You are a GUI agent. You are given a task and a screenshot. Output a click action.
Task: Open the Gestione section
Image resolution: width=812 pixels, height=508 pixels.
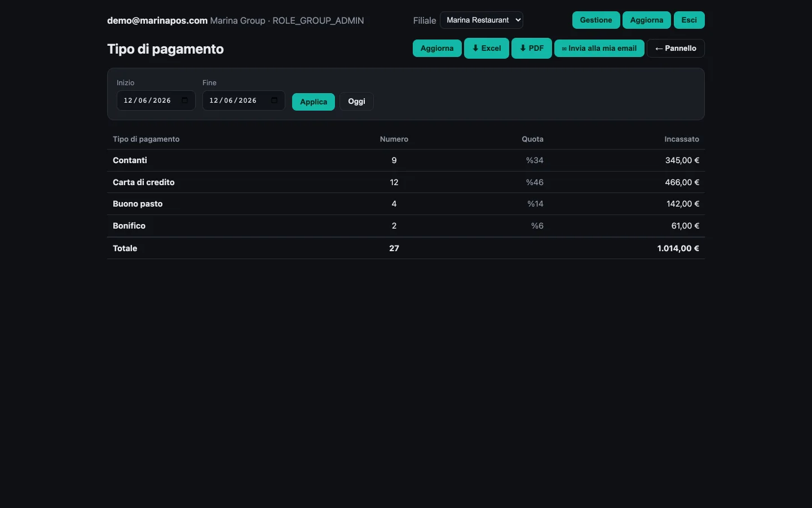pos(596,20)
